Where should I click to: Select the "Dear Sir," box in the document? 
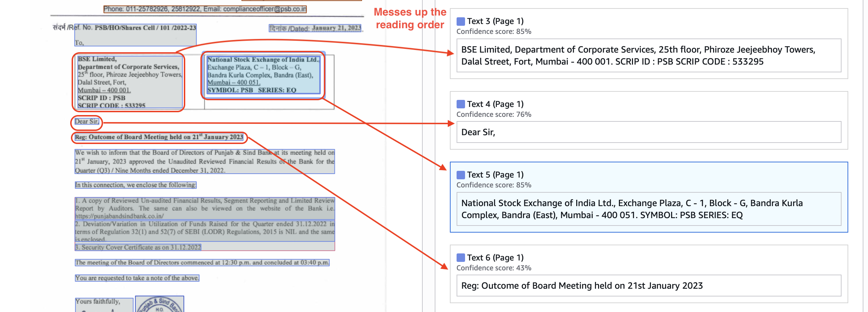(x=87, y=122)
